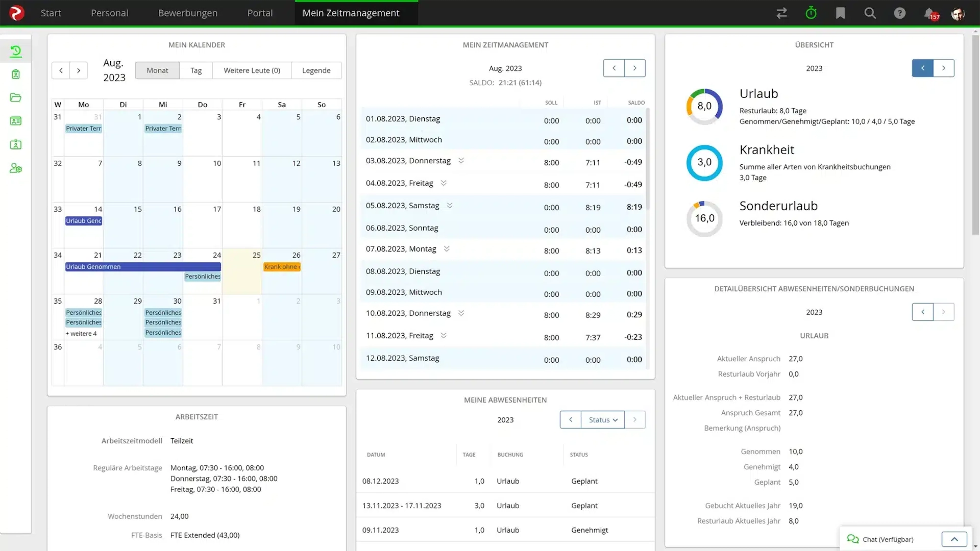Expand the Chat panel chevron

(954, 539)
